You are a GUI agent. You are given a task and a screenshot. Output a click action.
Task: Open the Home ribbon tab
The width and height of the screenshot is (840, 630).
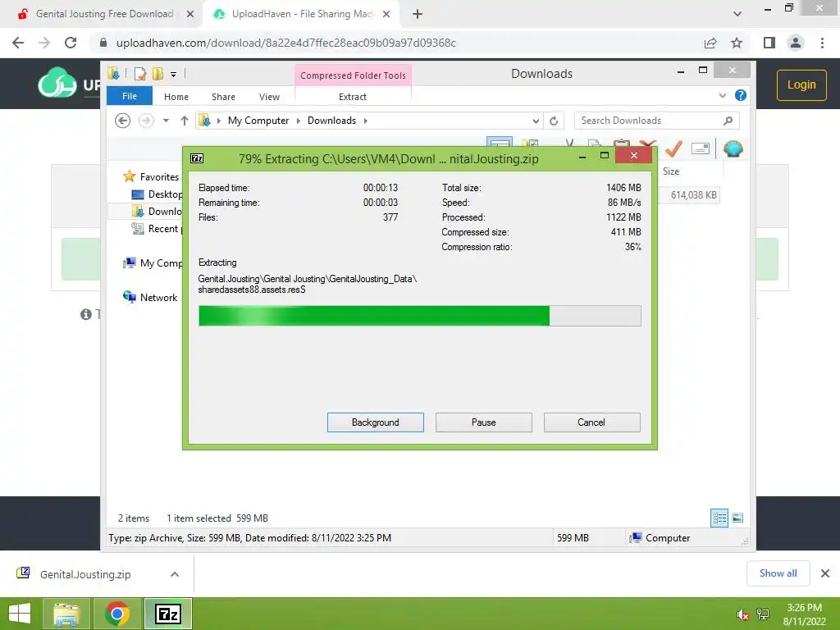[x=176, y=97]
